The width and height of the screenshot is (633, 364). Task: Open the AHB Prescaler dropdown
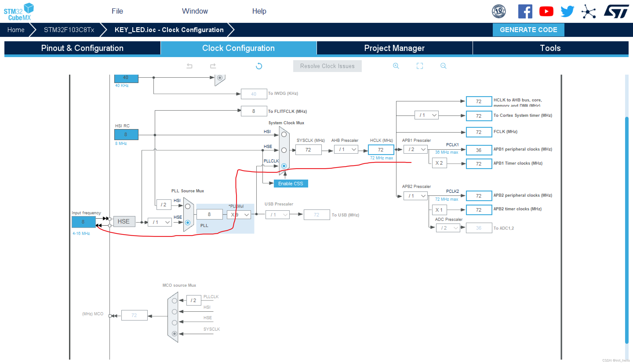coord(346,150)
